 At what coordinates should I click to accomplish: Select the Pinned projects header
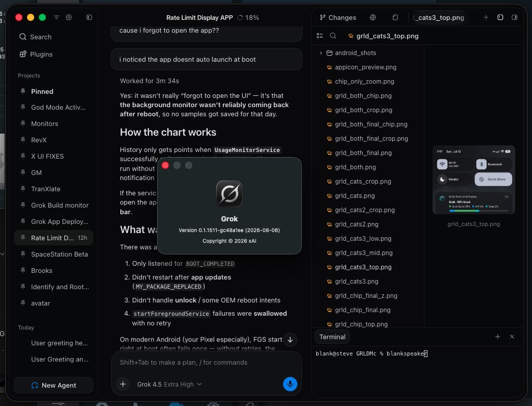pyautogui.click(x=42, y=91)
